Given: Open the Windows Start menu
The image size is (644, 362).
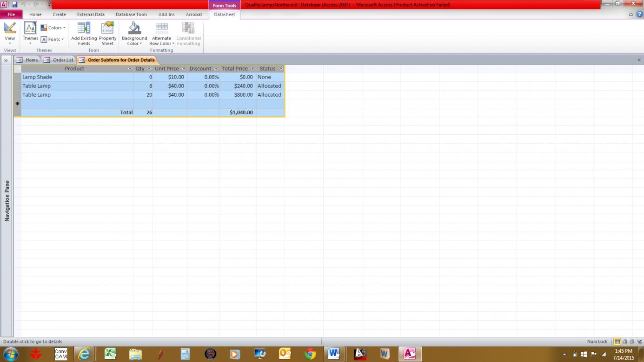Looking at the screenshot, I should [x=10, y=354].
